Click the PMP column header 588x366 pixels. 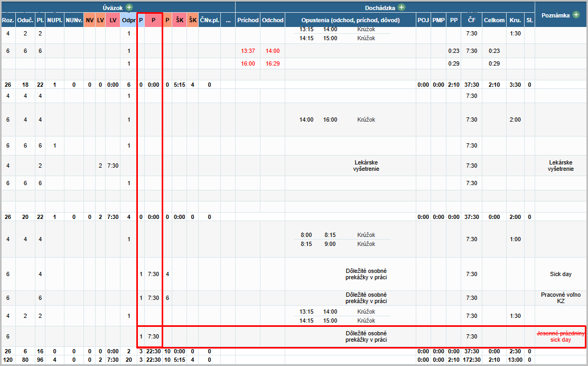[438, 20]
